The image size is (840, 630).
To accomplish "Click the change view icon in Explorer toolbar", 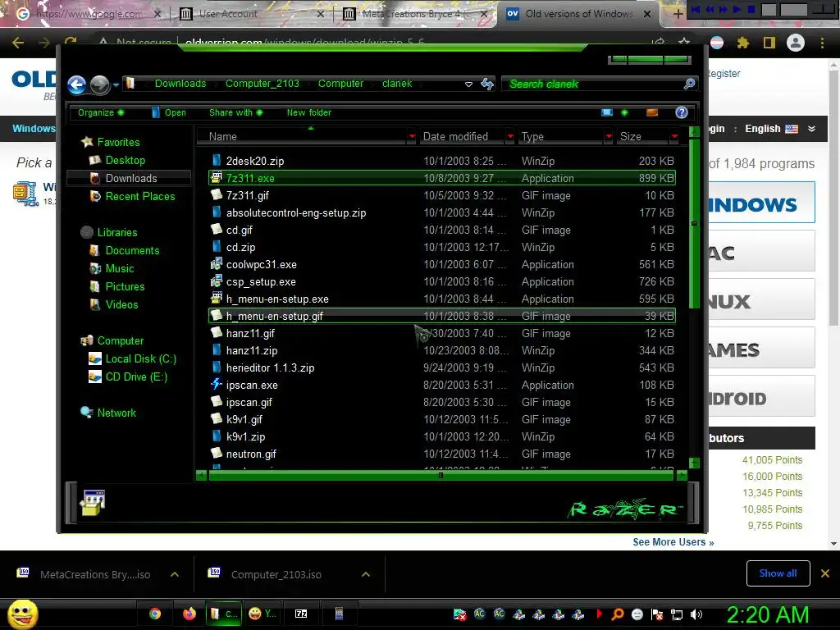I will coord(607,112).
